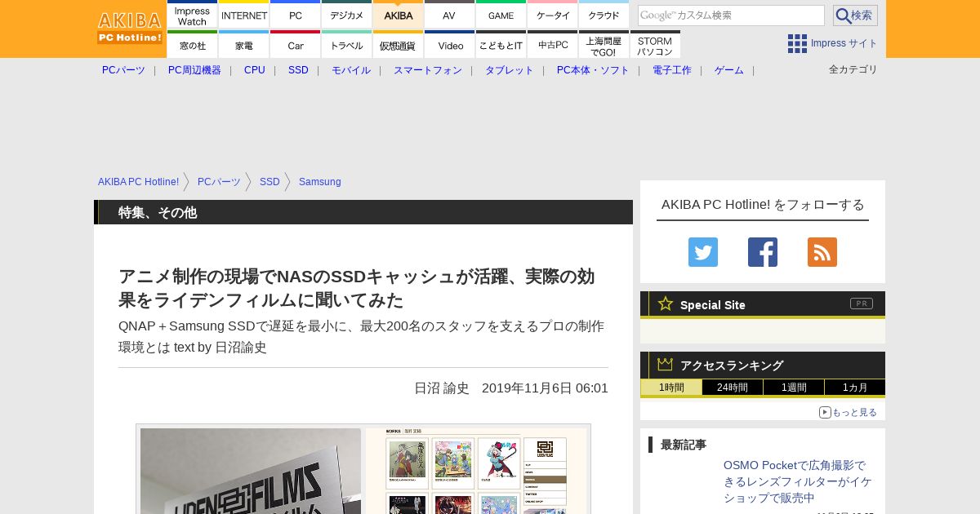Screen dimensions: 980x514
Task: Go to the ゲーム category
Action: [729, 70]
